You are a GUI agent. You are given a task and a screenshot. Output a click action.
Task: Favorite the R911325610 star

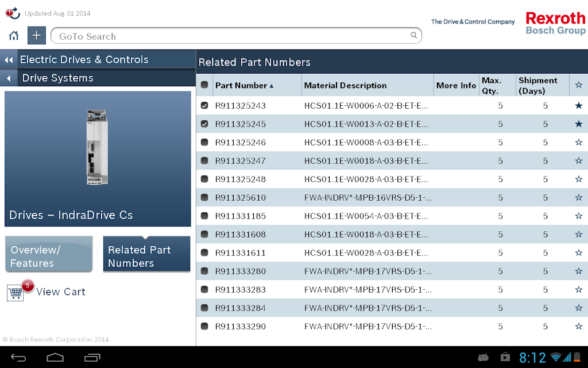[x=579, y=198]
